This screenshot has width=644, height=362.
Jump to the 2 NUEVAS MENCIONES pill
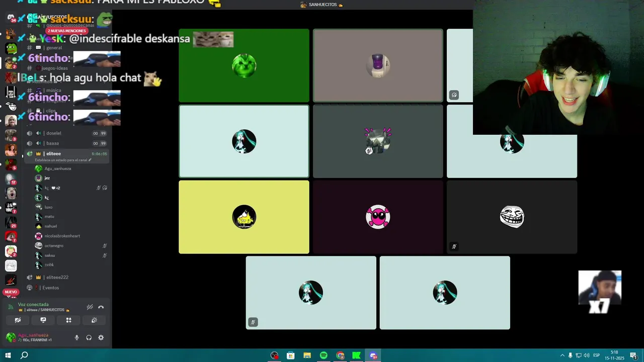point(67,31)
